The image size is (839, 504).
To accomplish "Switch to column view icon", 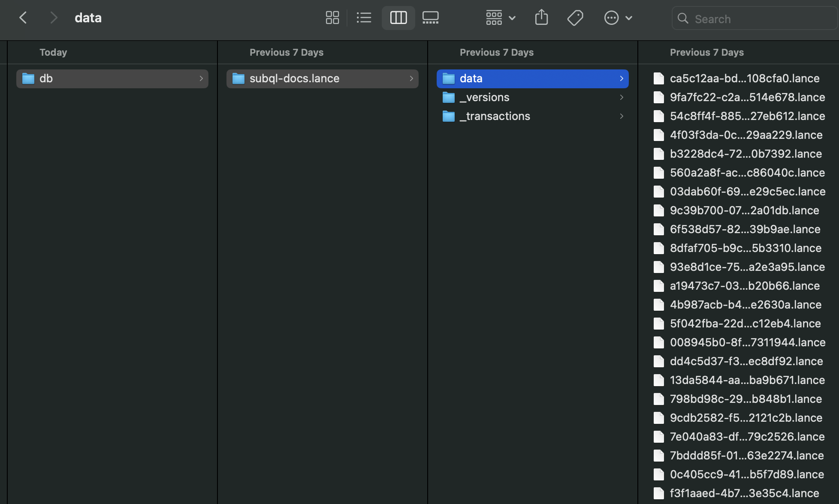I will pos(397,18).
